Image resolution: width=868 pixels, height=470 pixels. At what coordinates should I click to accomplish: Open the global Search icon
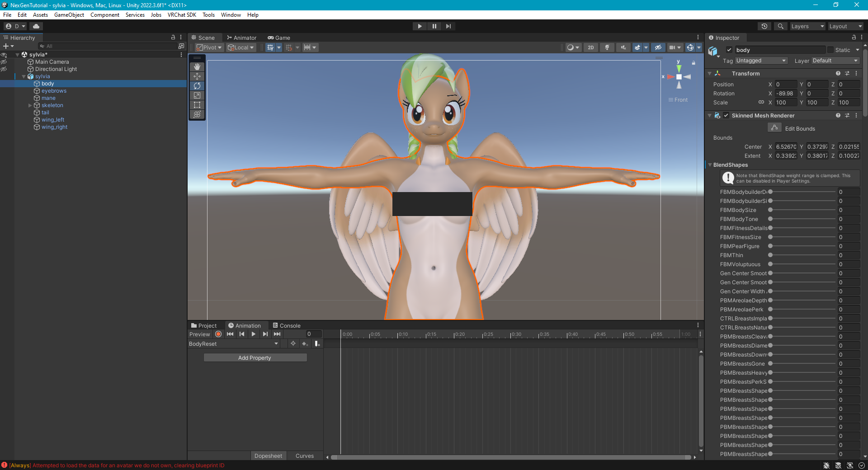pyautogui.click(x=780, y=26)
